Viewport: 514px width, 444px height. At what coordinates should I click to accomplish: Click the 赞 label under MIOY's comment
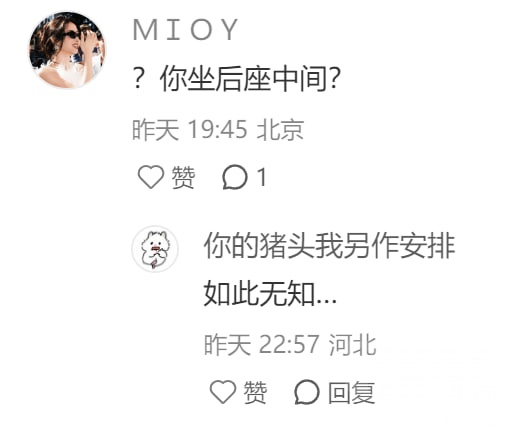tap(183, 177)
